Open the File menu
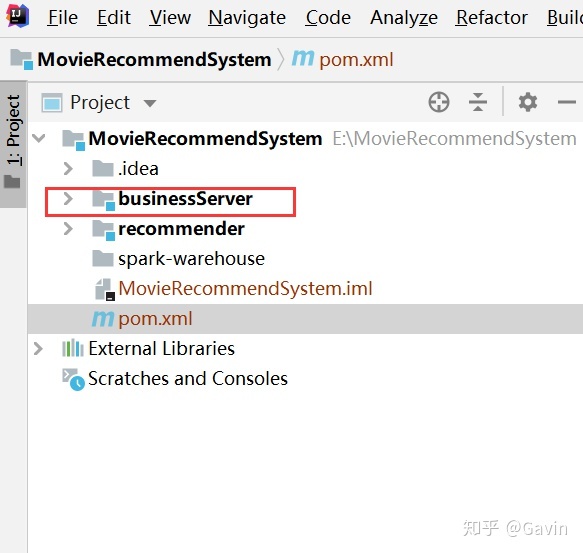The width and height of the screenshot is (583, 553). click(62, 17)
